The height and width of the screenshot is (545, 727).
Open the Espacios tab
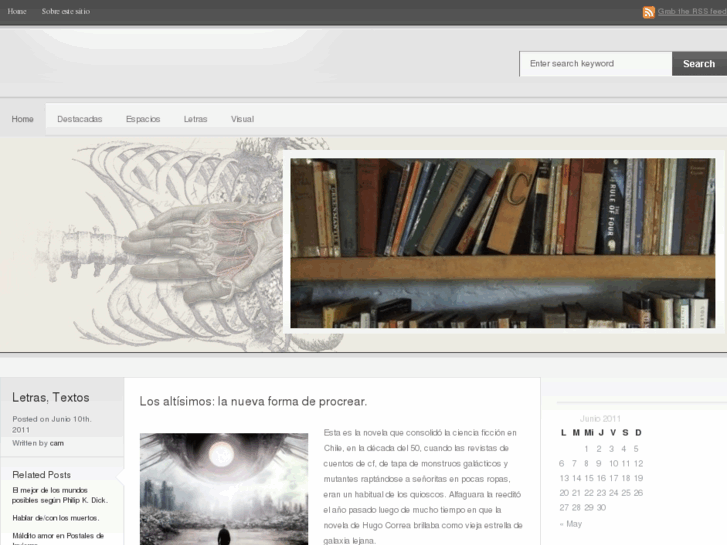(x=143, y=119)
